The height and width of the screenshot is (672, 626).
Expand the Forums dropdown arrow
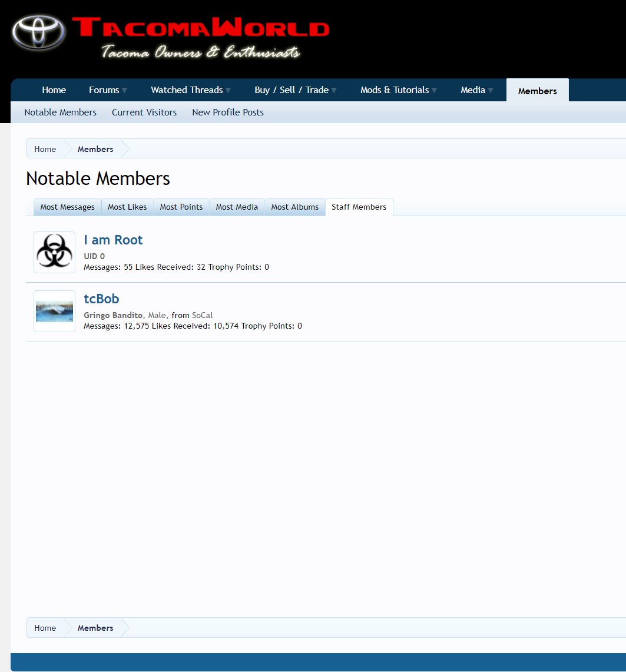124,90
